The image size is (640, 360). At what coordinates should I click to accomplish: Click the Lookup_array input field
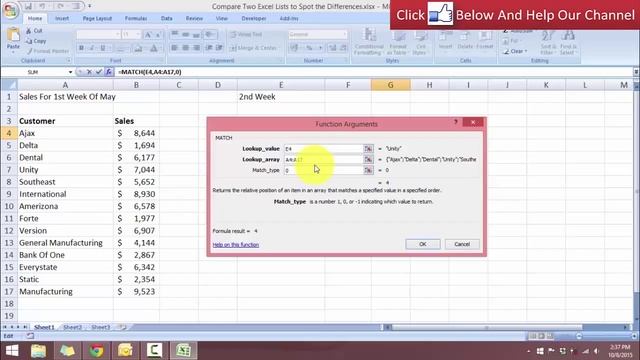click(323, 160)
